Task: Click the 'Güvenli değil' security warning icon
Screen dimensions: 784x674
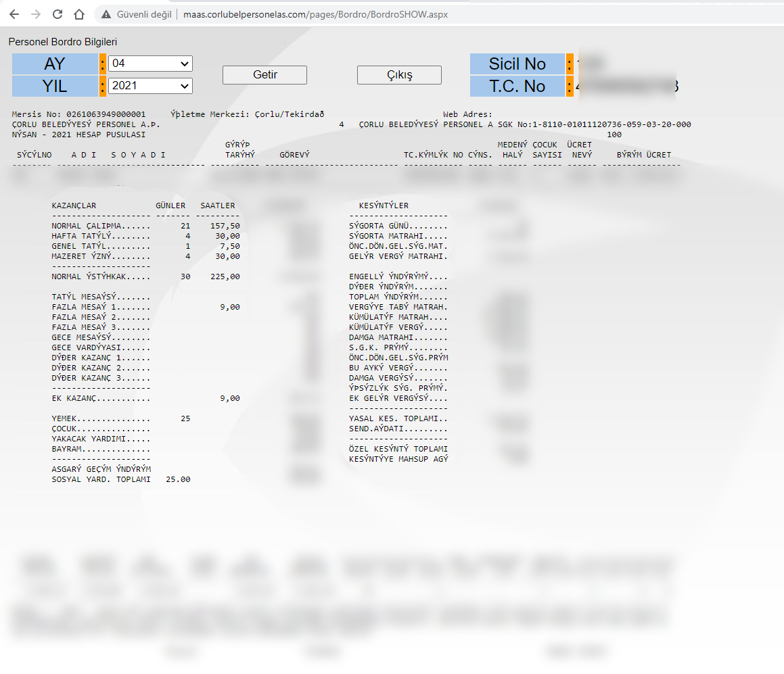Action: tap(106, 14)
